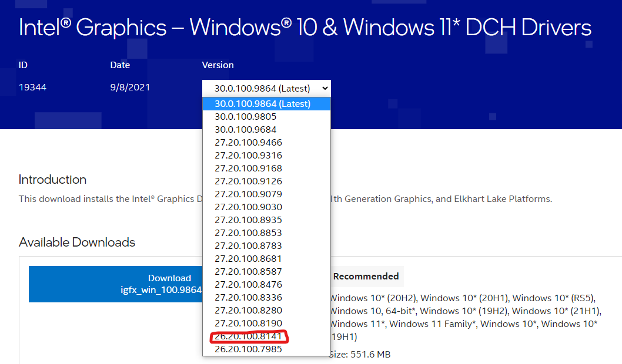The height and width of the screenshot is (364, 622).
Task: Click the Date column label
Action: [x=120, y=65]
